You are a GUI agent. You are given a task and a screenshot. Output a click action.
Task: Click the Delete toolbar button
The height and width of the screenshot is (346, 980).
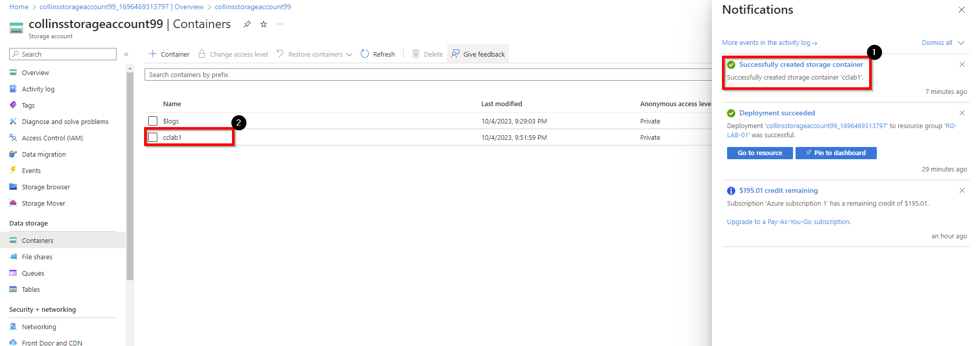428,54
